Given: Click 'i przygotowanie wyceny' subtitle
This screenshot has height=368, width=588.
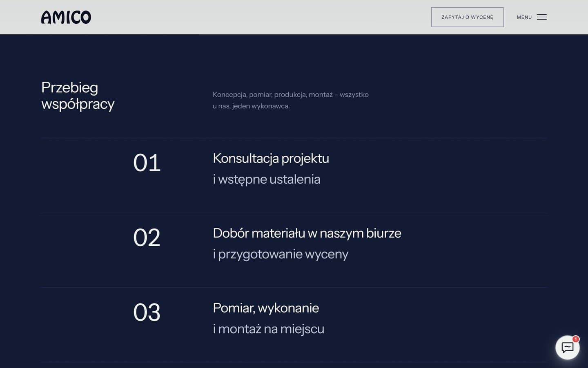Looking at the screenshot, I should pyautogui.click(x=281, y=254).
